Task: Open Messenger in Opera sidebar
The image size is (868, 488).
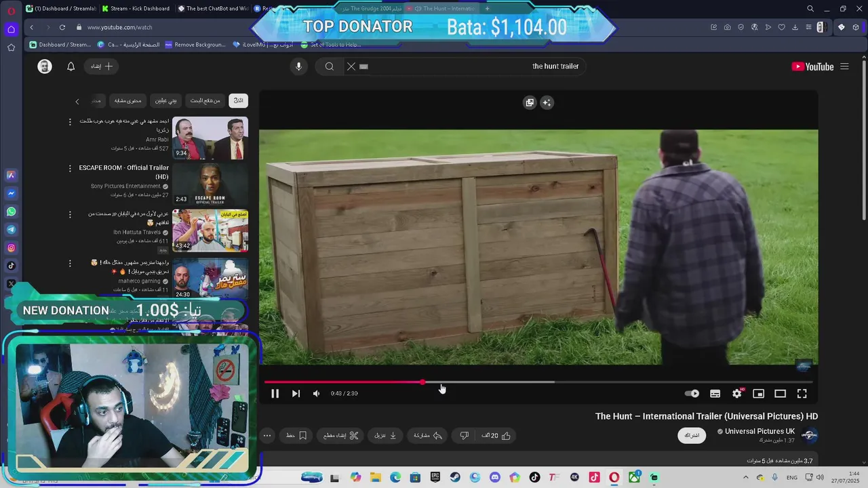Action: 11,193
